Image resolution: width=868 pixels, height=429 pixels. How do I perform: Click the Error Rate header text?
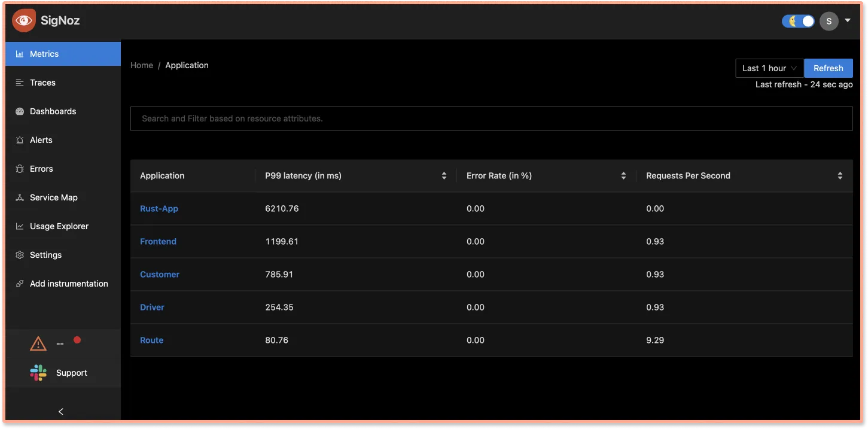pos(500,176)
